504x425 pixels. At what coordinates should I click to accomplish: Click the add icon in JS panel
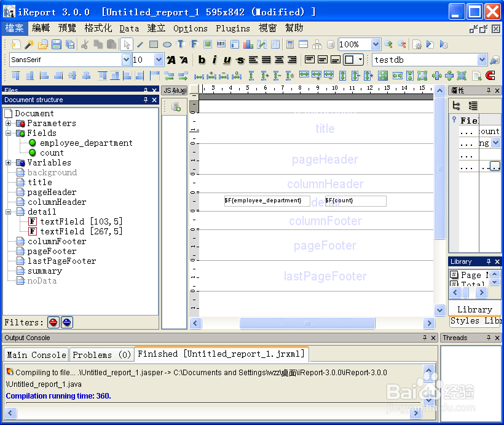point(176,107)
